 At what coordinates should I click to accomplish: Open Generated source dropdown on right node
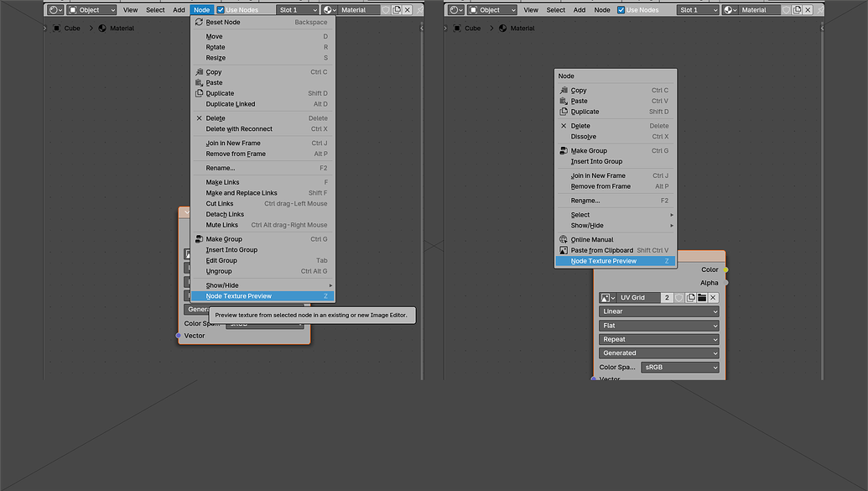coord(659,353)
